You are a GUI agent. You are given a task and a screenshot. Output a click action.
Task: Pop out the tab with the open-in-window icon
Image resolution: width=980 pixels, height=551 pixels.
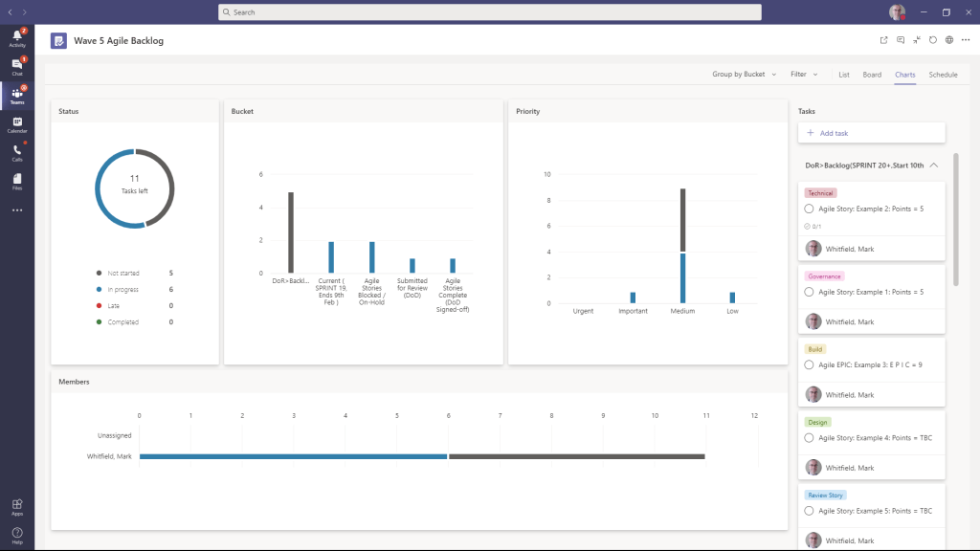pyautogui.click(x=884, y=40)
